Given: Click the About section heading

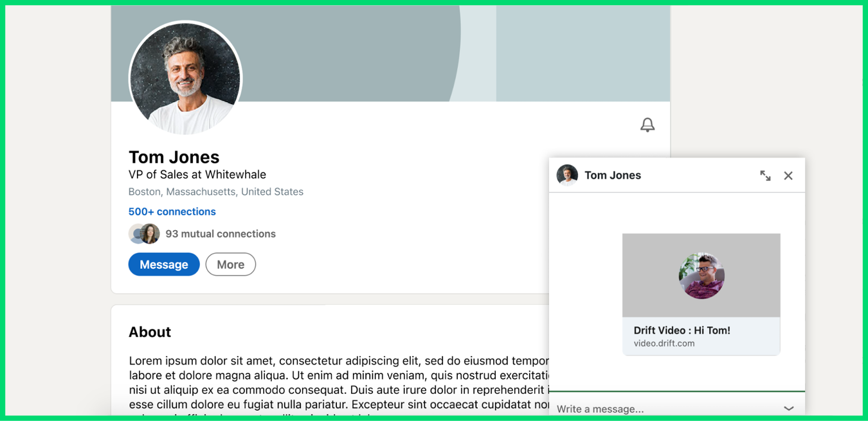Looking at the screenshot, I should pos(150,332).
